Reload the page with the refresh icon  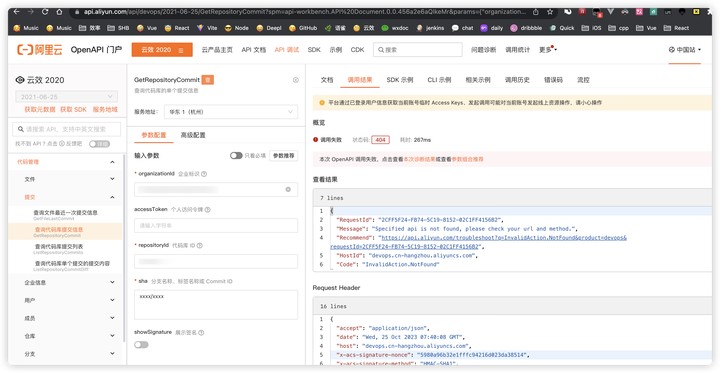click(45, 11)
